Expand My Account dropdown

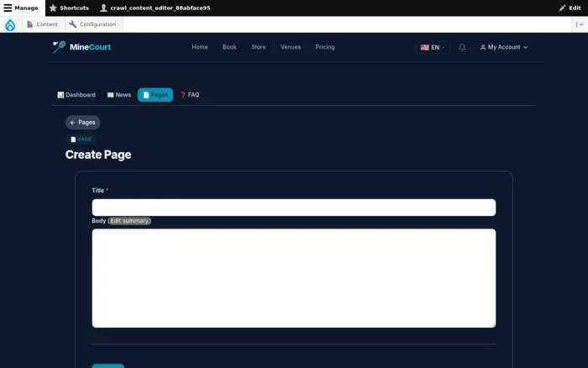point(504,47)
